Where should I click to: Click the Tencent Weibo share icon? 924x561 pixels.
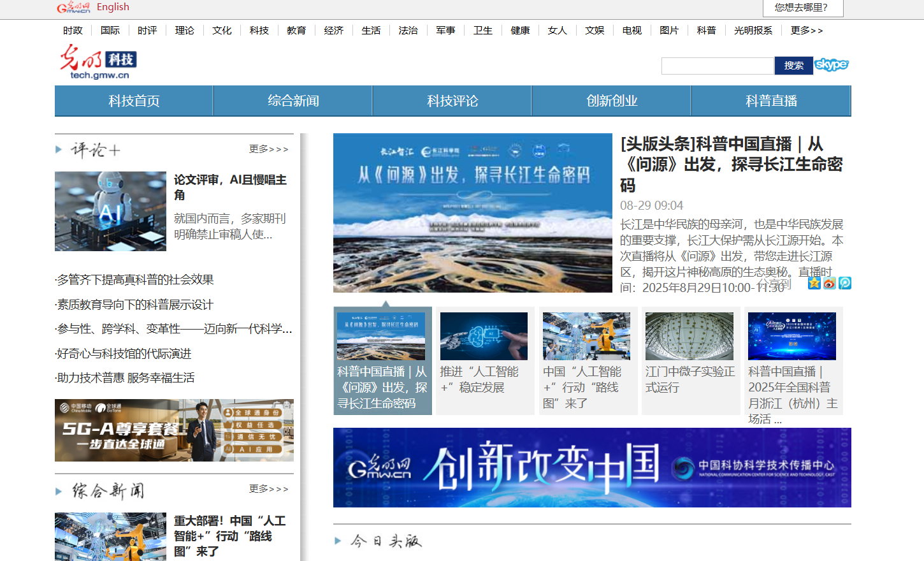click(845, 283)
